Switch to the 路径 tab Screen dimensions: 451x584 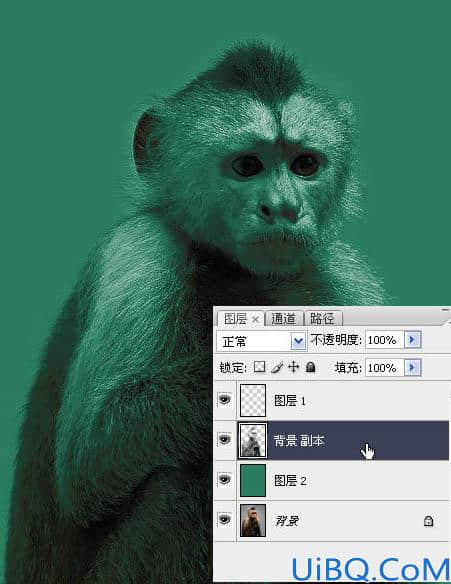[x=322, y=319]
